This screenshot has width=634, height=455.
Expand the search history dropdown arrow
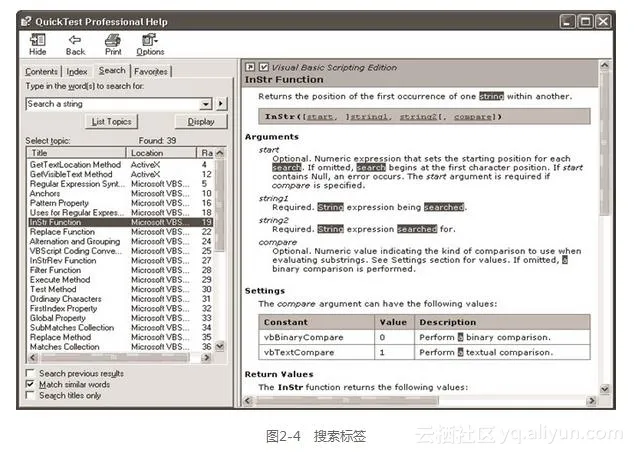(x=206, y=104)
